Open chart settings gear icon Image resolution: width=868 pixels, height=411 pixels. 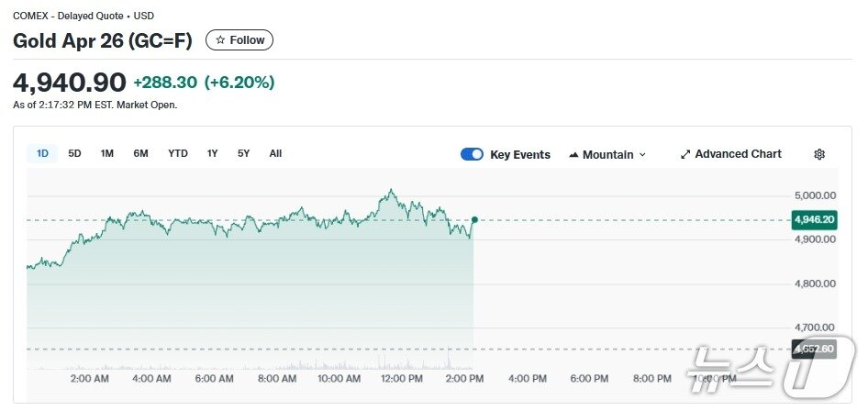[819, 154]
